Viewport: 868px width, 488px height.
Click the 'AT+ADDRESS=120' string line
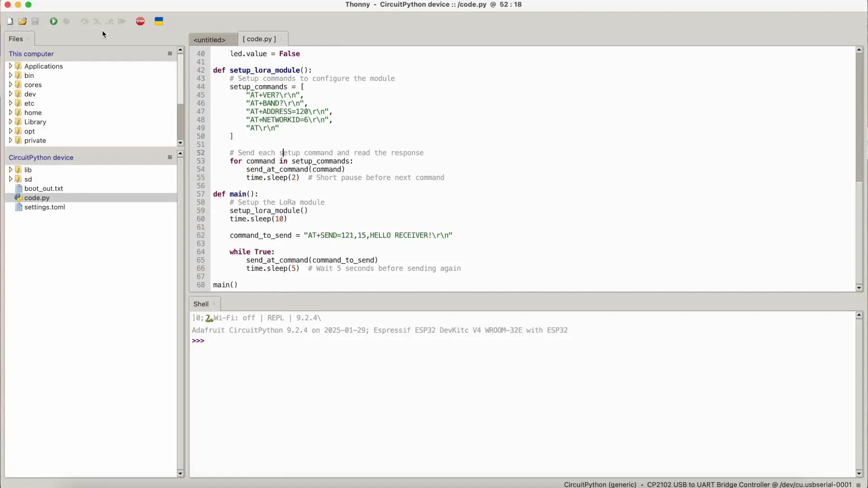tap(289, 112)
